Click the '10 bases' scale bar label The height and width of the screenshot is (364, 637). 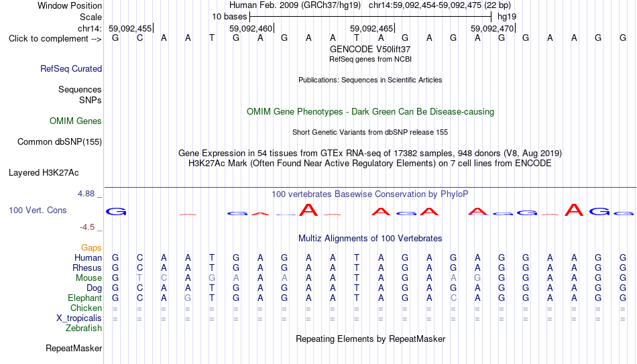229,17
